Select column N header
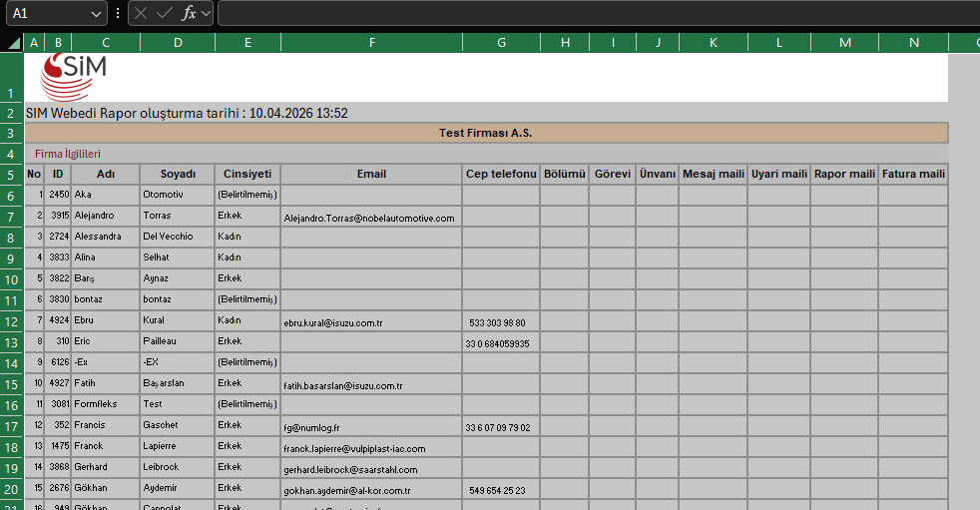This screenshot has width=980, height=510. click(x=914, y=43)
